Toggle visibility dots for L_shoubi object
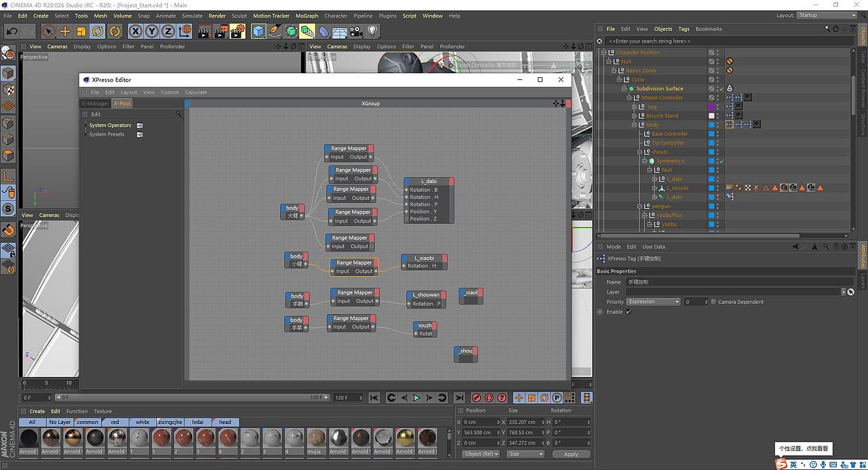The width and height of the screenshot is (868, 470). [x=718, y=188]
